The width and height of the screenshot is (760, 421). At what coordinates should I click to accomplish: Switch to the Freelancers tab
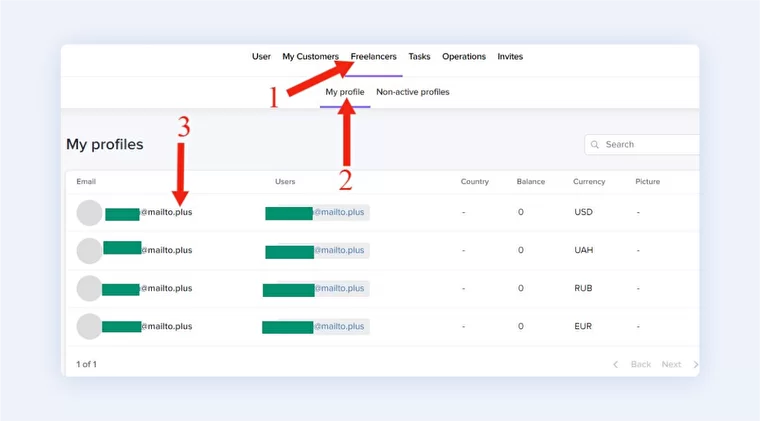[x=373, y=57]
